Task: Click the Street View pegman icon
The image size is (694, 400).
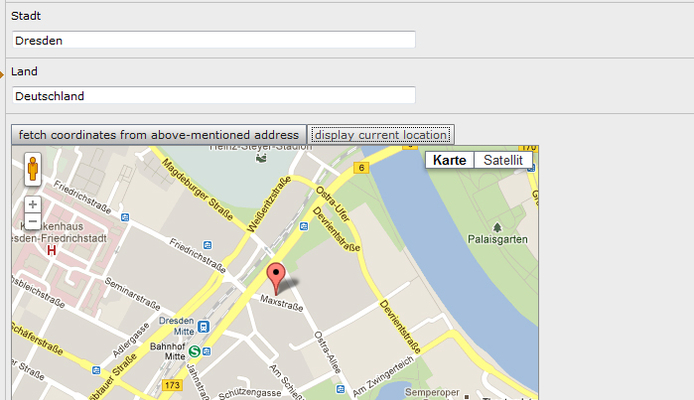Action: (33, 169)
